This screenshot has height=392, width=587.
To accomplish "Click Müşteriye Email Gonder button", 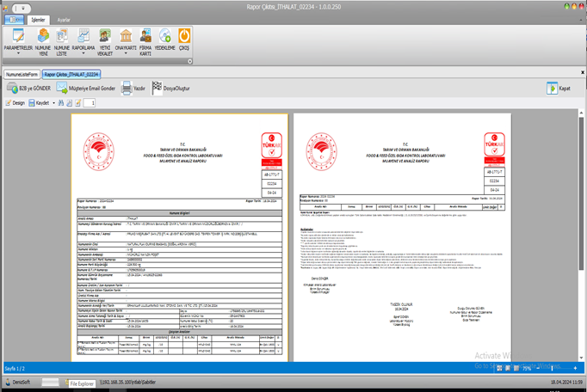I will [86, 89].
